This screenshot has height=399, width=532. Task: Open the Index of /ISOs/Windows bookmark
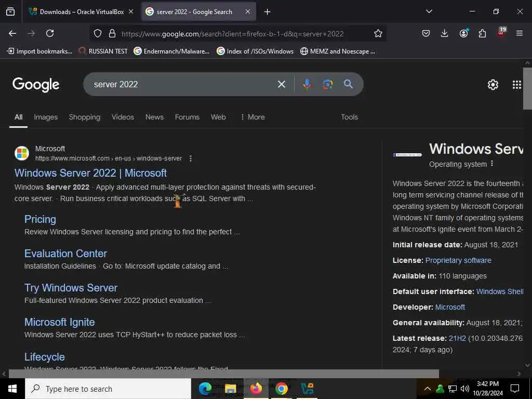point(255,51)
